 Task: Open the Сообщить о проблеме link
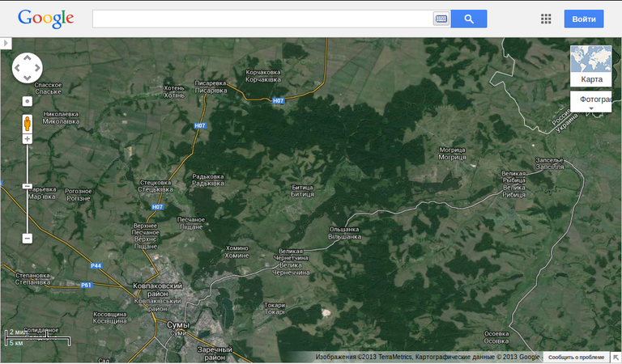(575, 357)
